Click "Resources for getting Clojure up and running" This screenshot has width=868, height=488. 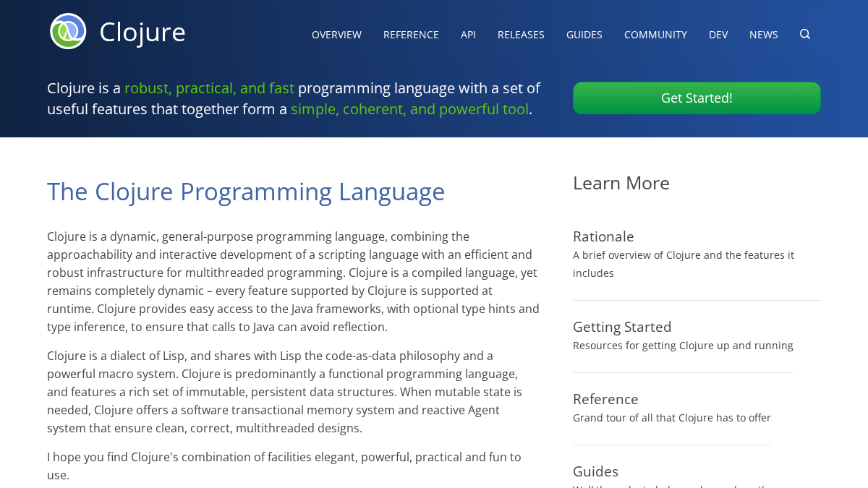point(683,346)
